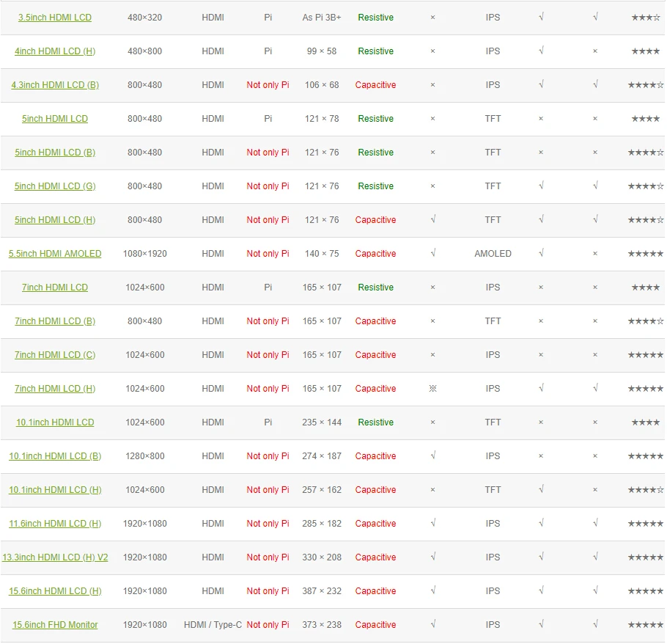Click the 7inch HDMI LCD product link
667x644 pixels.
pos(55,288)
